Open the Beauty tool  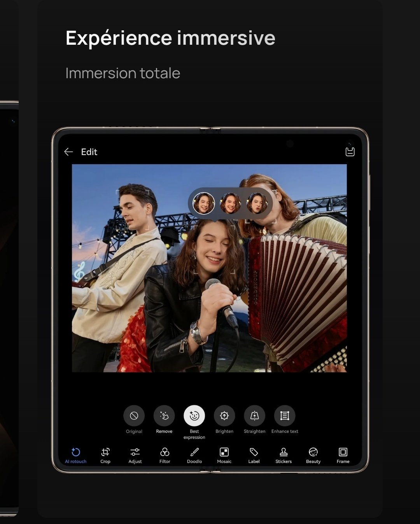(313, 456)
